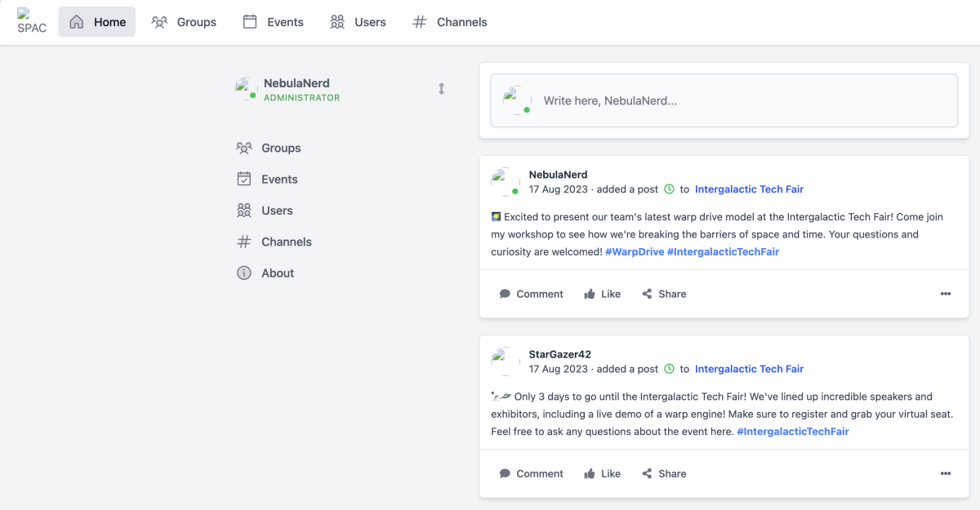Open the three-dot menu on NebulaNerd's post

point(945,294)
